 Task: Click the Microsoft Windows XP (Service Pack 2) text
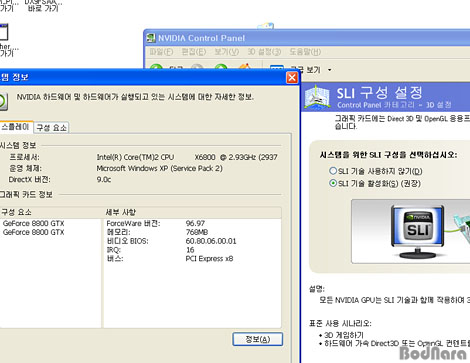159,168
